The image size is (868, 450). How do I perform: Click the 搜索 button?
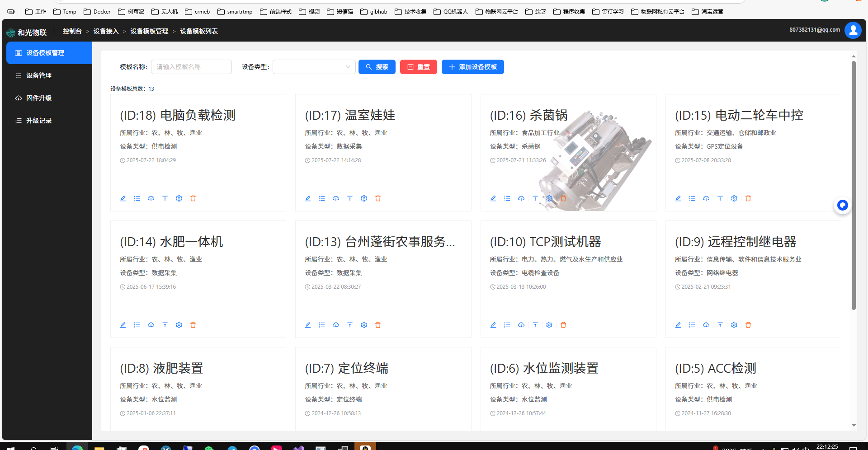377,67
